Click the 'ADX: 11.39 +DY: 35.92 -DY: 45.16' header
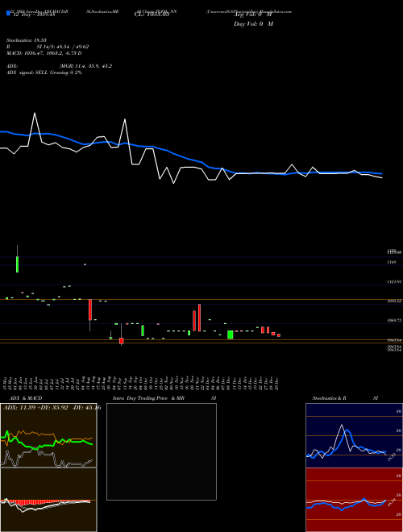 52,408
